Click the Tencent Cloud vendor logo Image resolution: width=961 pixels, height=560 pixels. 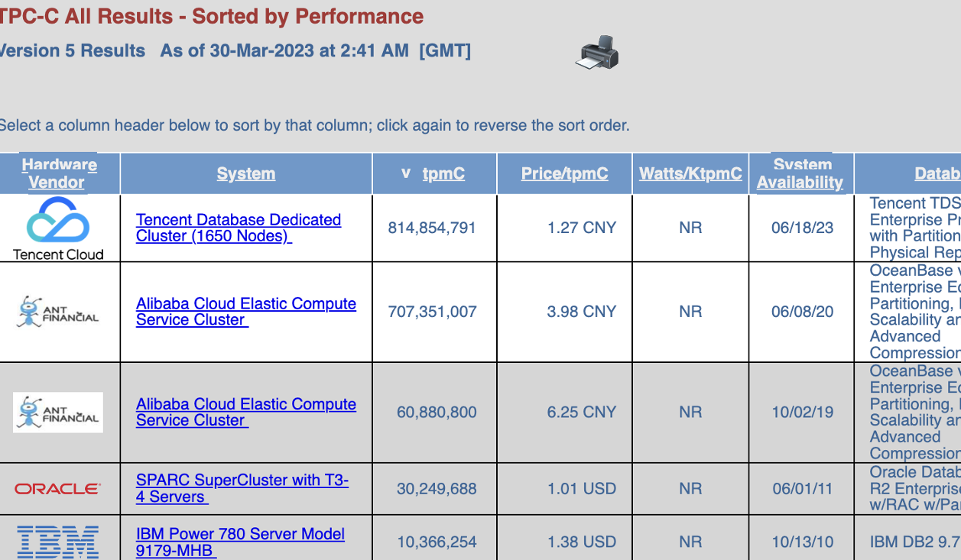tap(58, 228)
